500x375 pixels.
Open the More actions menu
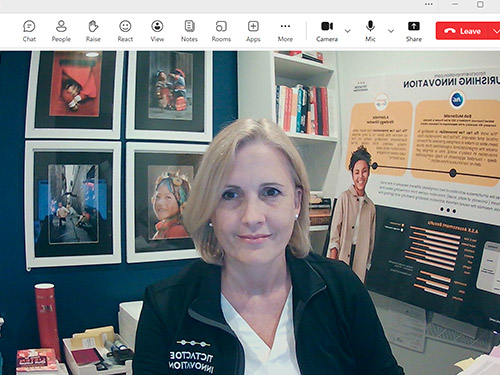(x=285, y=31)
